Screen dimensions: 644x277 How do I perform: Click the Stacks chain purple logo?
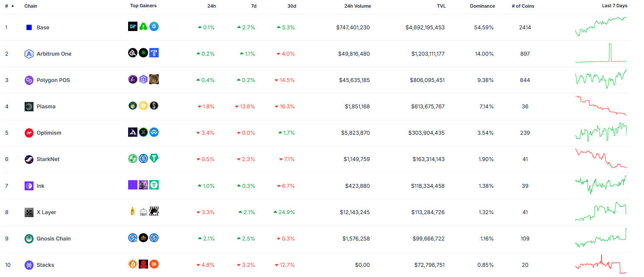tap(29, 265)
